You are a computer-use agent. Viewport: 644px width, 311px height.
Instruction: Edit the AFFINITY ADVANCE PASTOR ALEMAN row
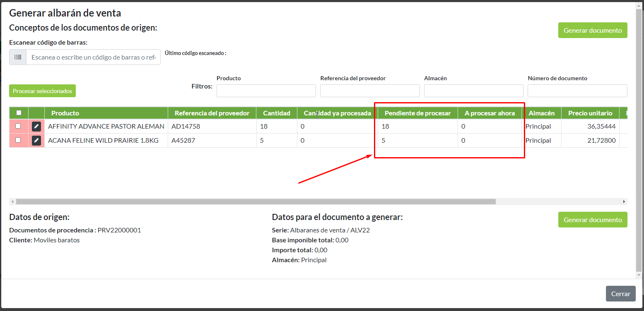[x=36, y=127]
